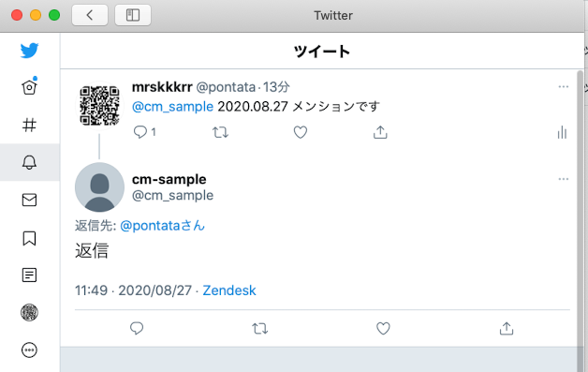Like the mrskkkrr tweet
This screenshot has width=588, height=372.
click(x=300, y=132)
